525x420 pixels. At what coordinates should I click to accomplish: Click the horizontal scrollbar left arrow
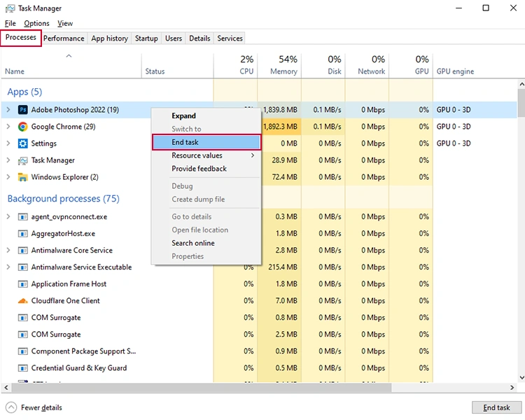coord(6,388)
